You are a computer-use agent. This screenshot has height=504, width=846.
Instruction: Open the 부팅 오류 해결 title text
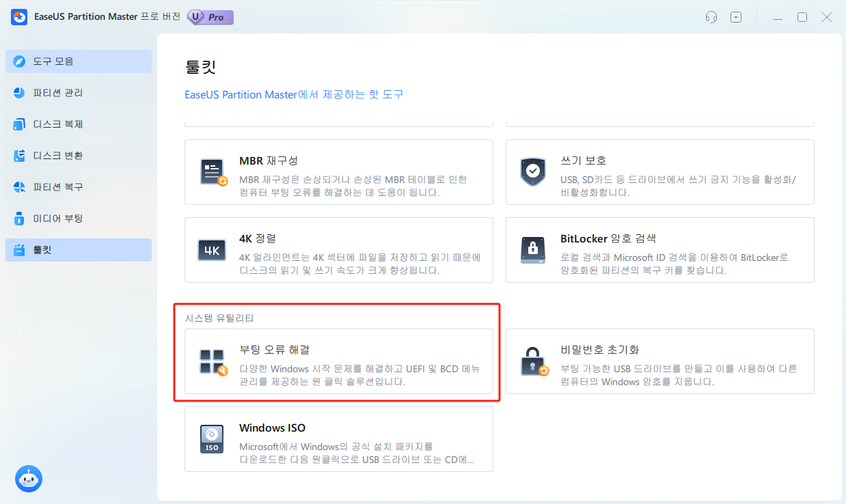pos(274,350)
